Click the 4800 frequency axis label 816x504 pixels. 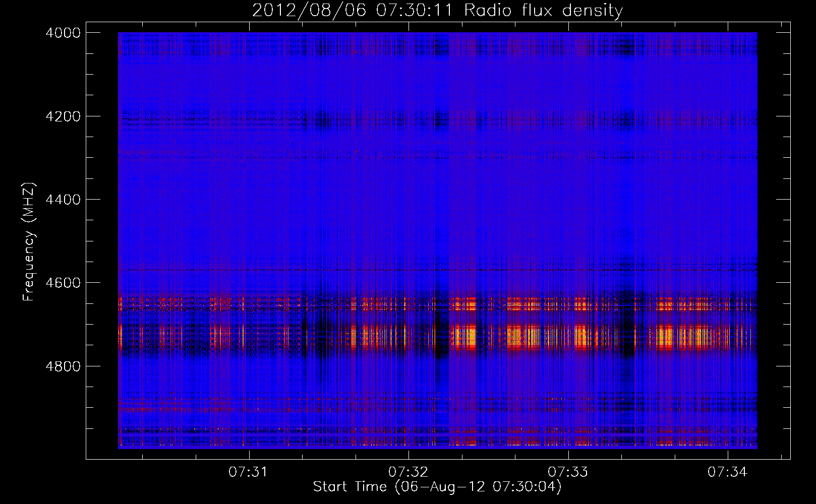click(x=63, y=366)
